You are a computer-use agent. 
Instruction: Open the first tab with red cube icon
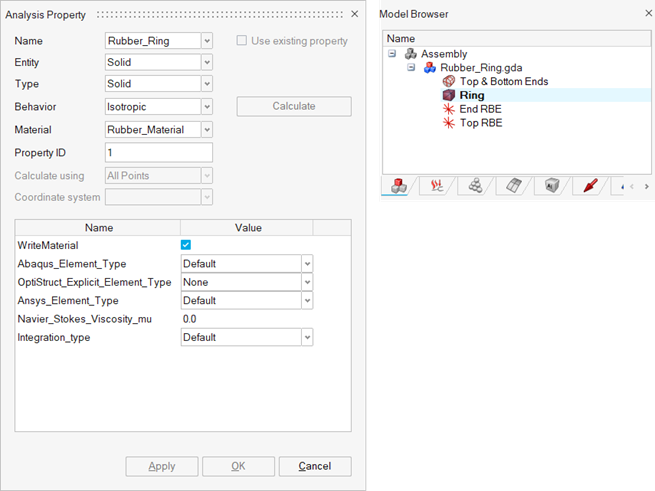click(400, 186)
